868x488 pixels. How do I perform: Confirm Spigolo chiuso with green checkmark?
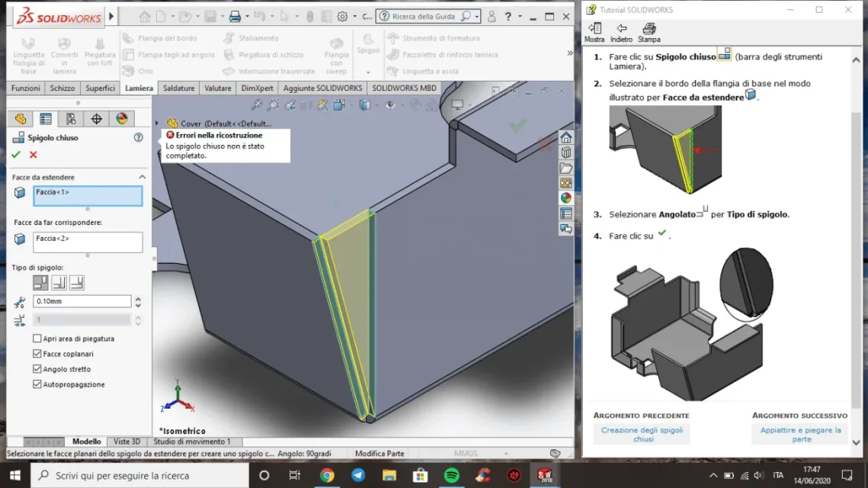tap(16, 155)
